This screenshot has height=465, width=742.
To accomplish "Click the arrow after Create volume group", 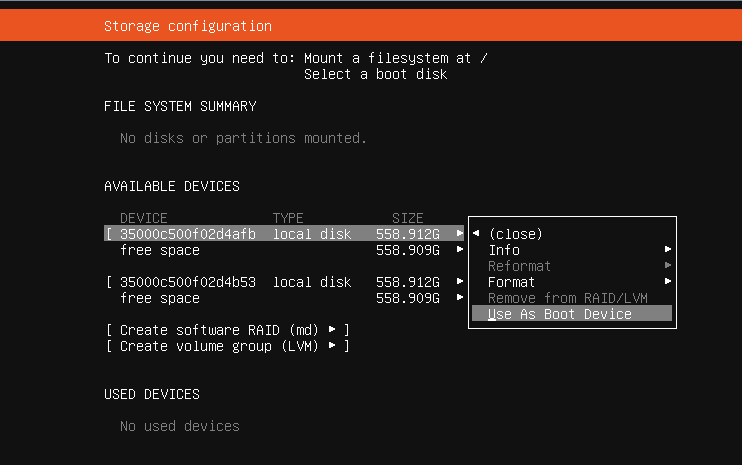I will pos(332,346).
